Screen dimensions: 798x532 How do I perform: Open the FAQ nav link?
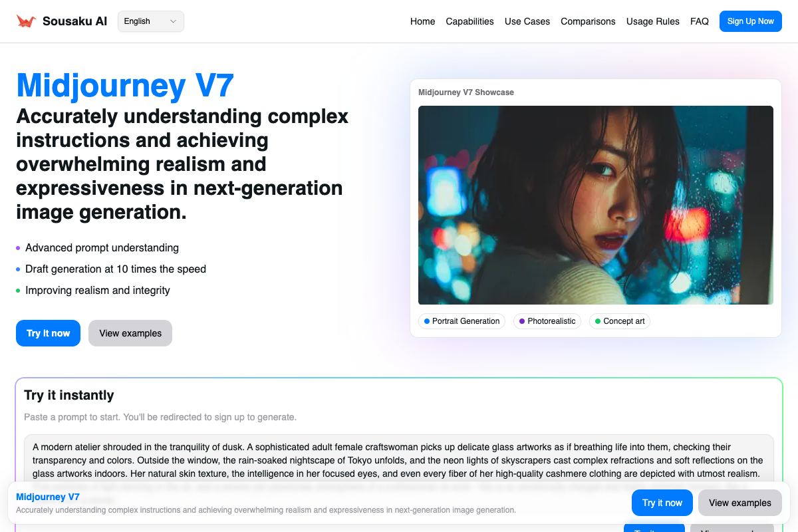(699, 21)
